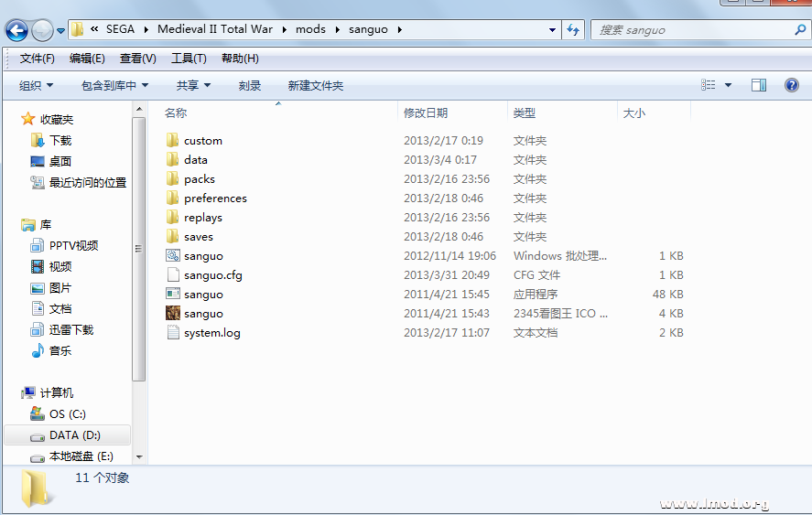Select SEGA in the breadcrumb path
Viewport: 812px width, 515px height.
120,29
